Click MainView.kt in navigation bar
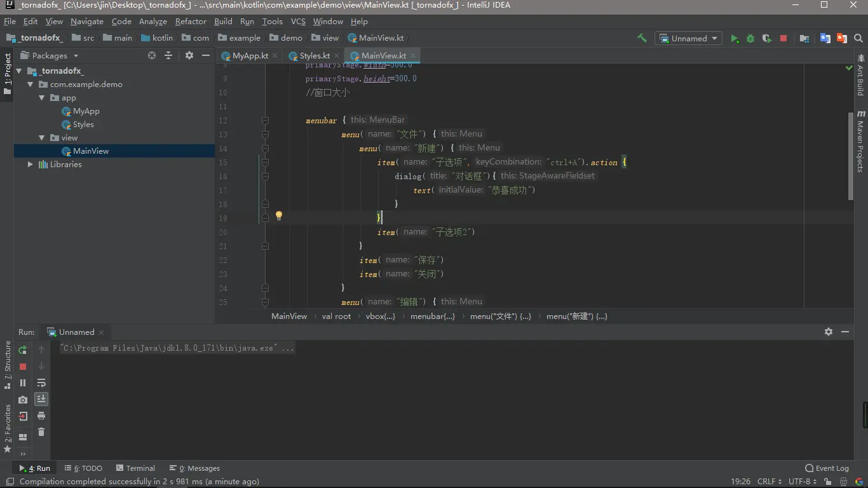Screen dimensions: 868x488 376,37
